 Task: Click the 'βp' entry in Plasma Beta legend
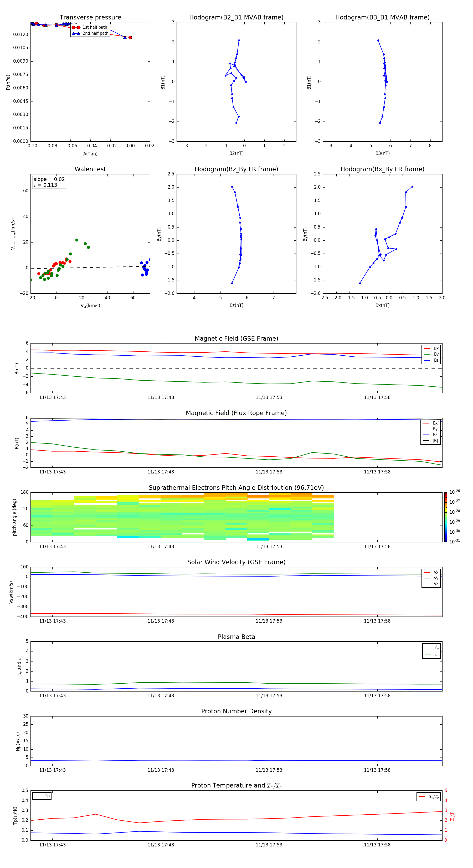432,647
